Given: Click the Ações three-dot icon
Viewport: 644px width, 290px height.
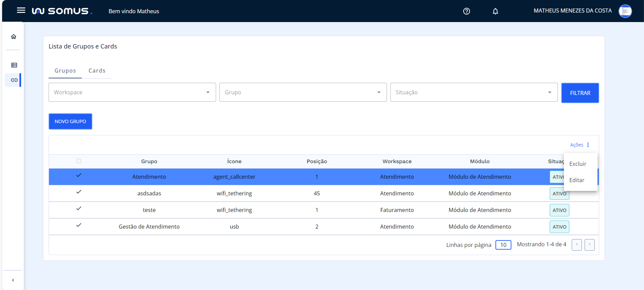Looking at the screenshot, I should point(588,145).
